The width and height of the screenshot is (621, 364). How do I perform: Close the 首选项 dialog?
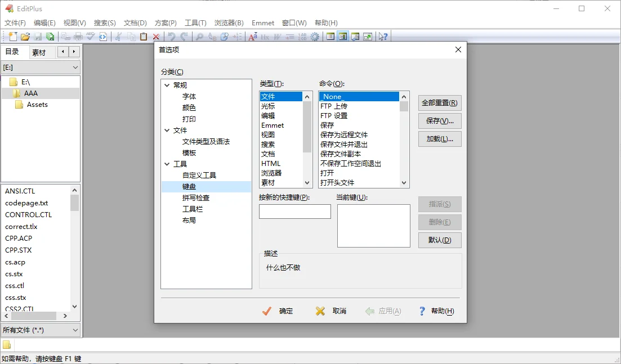[x=458, y=50]
